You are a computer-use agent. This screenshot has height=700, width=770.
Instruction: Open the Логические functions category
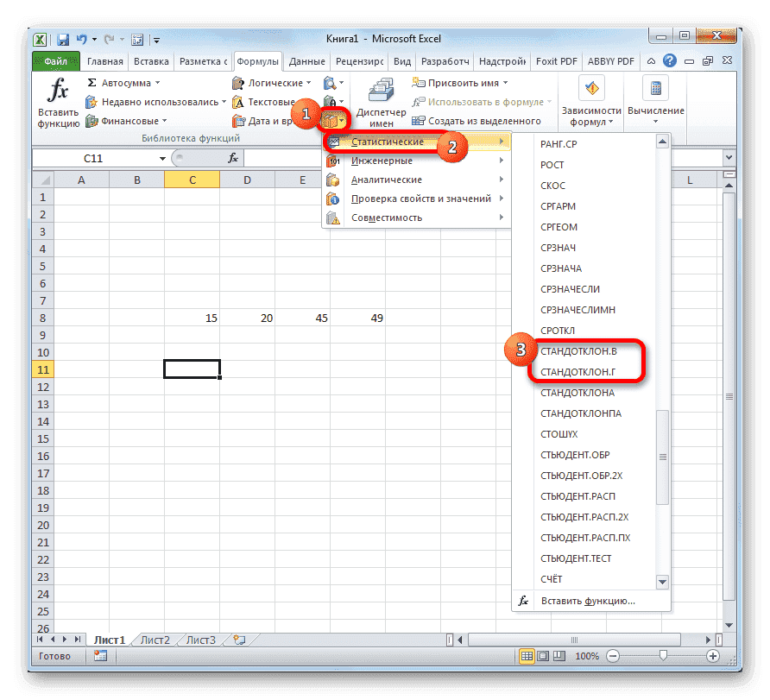click(275, 82)
